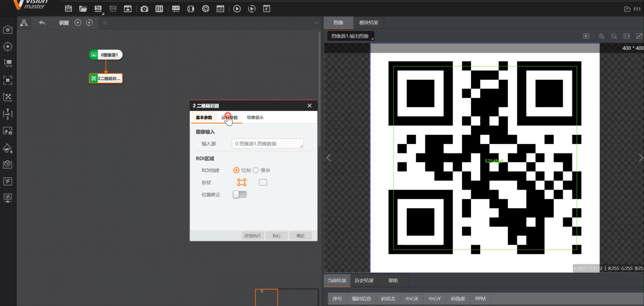The image size is (644, 306).
Task: Switch to the 运行参数 tab
Action: 230,117
